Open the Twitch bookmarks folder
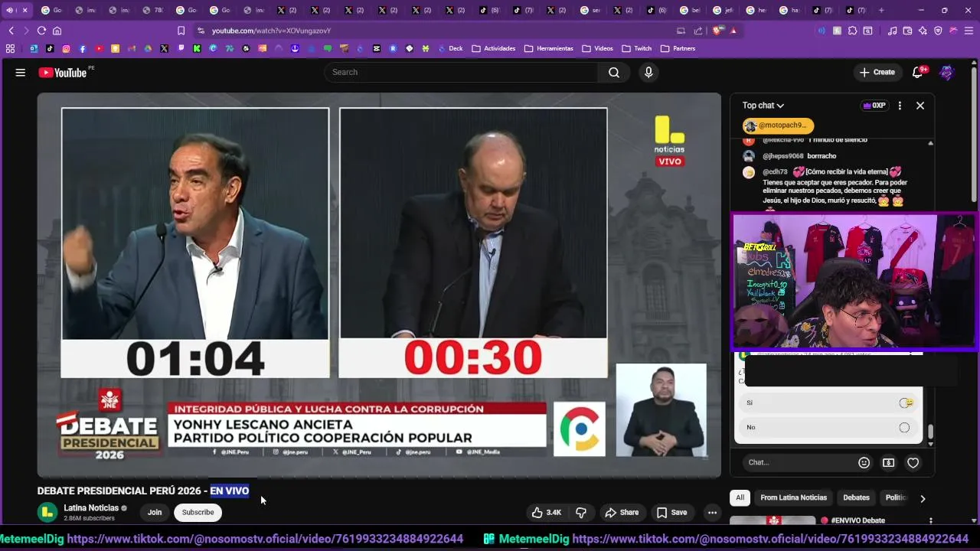This screenshot has height=551, width=980. coord(636,48)
